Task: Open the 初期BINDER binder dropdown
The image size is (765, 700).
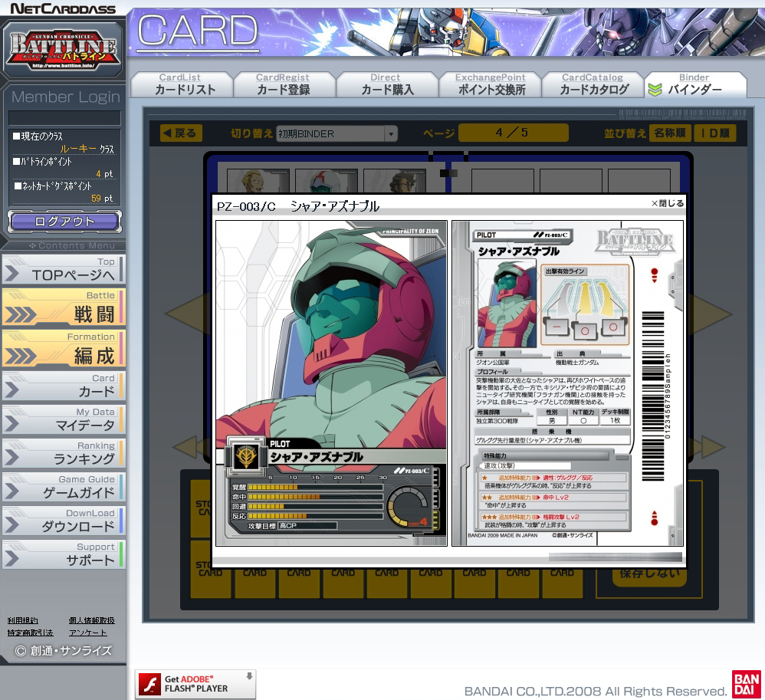Action: pos(337,133)
